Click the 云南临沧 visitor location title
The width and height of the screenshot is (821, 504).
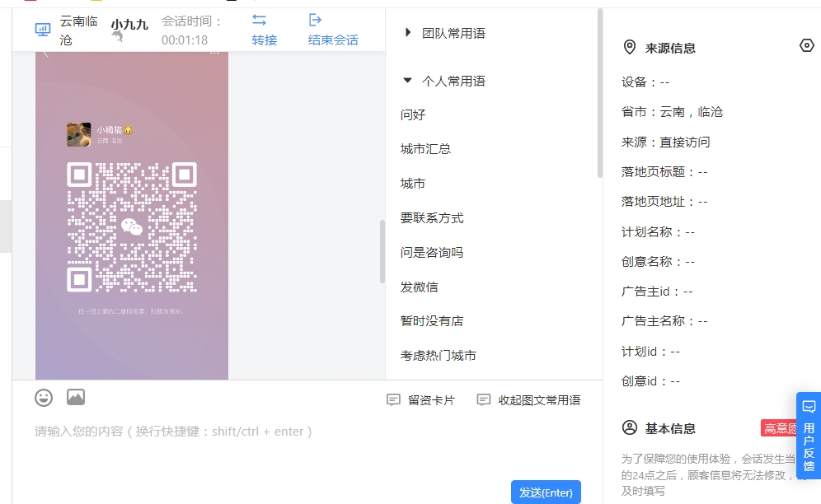(x=78, y=30)
